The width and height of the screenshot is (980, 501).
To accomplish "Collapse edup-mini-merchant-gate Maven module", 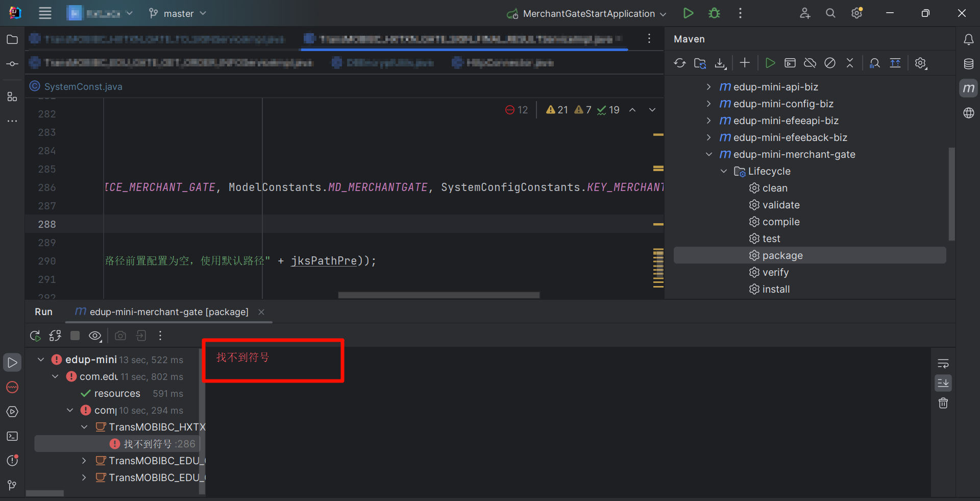I will pyautogui.click(x=708, y=154).
